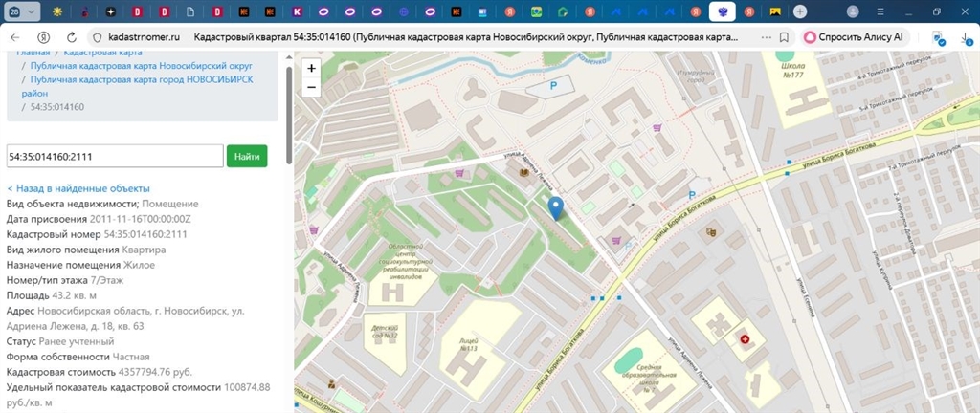Viewport: 980px width, 413px height.
Task: Zoom out the map with minus button
Action: pyautogui.click(x=310, y=87)
